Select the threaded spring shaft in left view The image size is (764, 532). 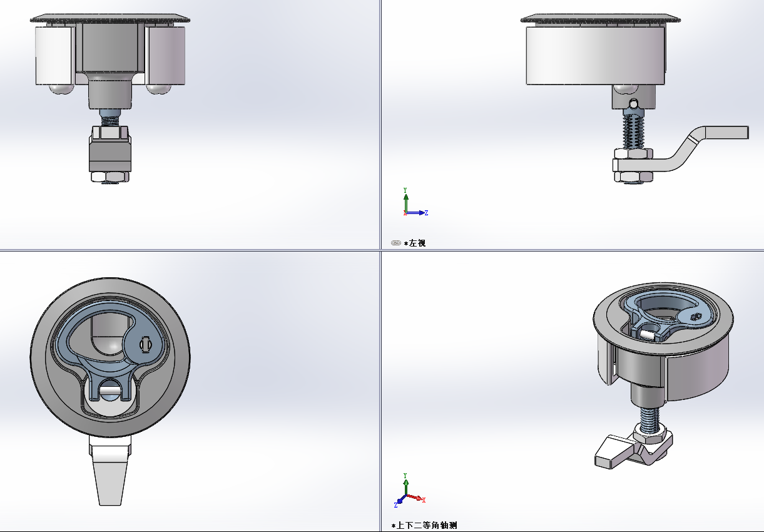click(633, 130)
